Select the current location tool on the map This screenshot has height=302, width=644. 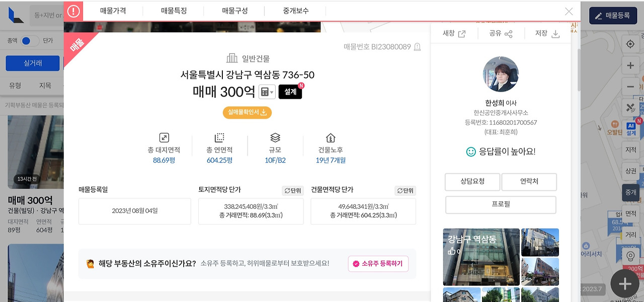[630, 44]
